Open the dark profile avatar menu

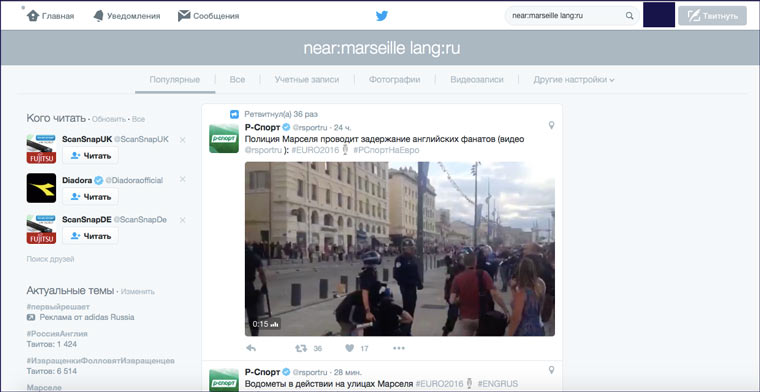659,15
